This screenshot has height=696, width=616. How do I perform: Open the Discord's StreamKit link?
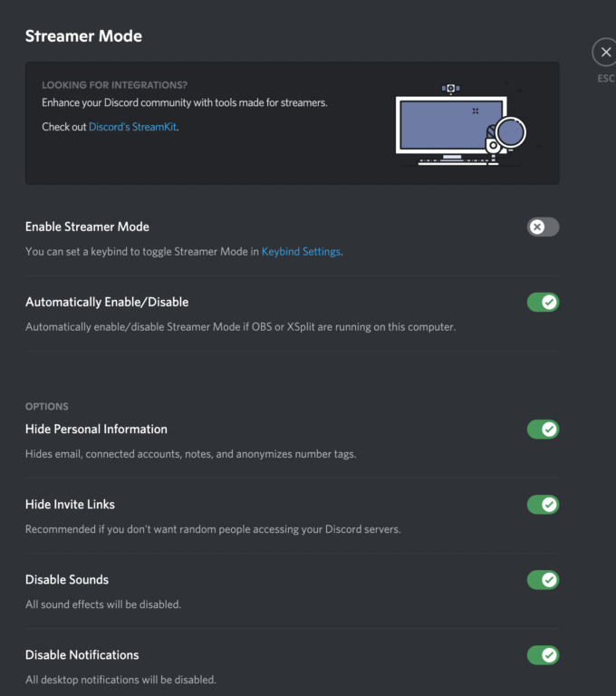click(x=133, y=127)
